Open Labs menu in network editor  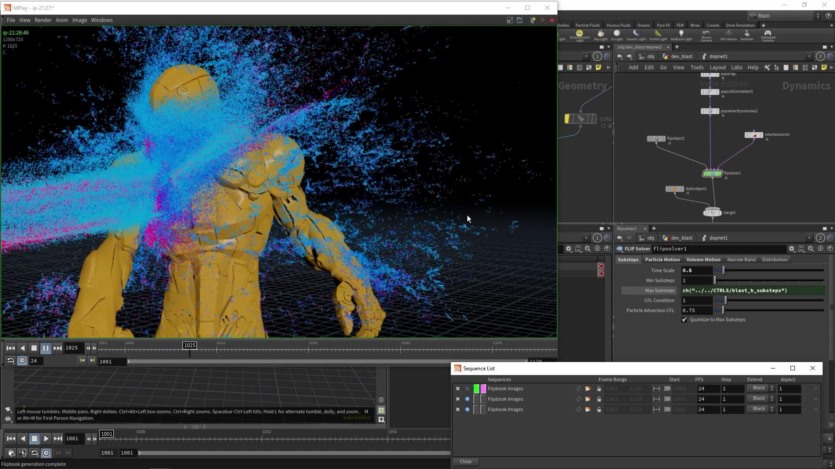coord(736,68)
